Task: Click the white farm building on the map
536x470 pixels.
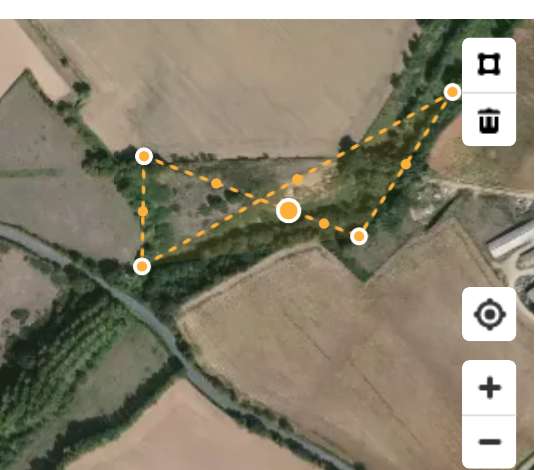Action: point(511,239)
